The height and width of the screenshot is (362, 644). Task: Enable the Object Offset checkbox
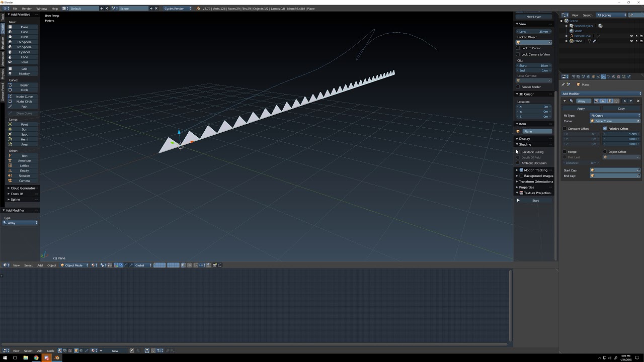(x=605, y=152)
